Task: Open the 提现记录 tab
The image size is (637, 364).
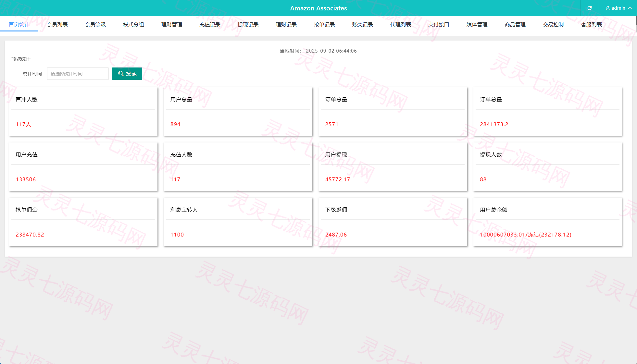Action: [248, 24]
